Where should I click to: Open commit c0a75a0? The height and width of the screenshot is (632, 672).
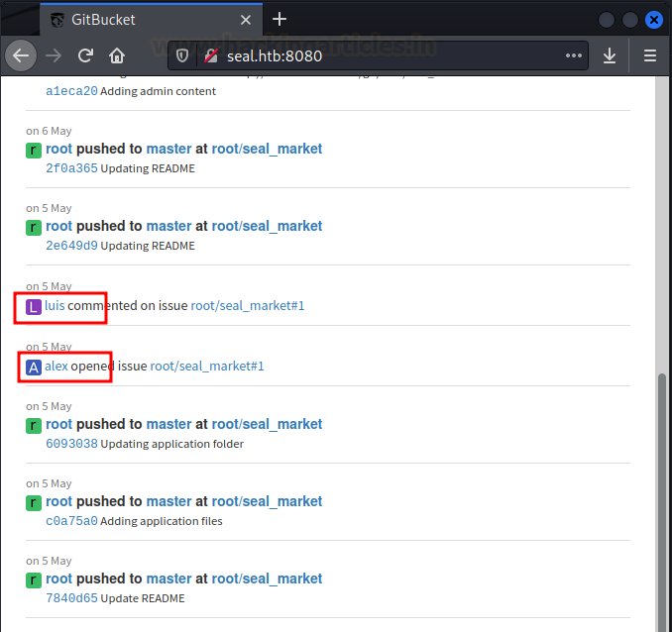pyautogui.click(x=71, y=521)
